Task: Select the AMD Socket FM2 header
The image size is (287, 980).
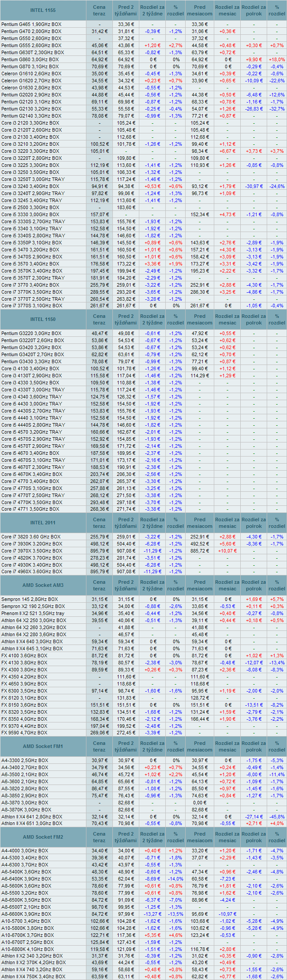Action: (43, 837)
